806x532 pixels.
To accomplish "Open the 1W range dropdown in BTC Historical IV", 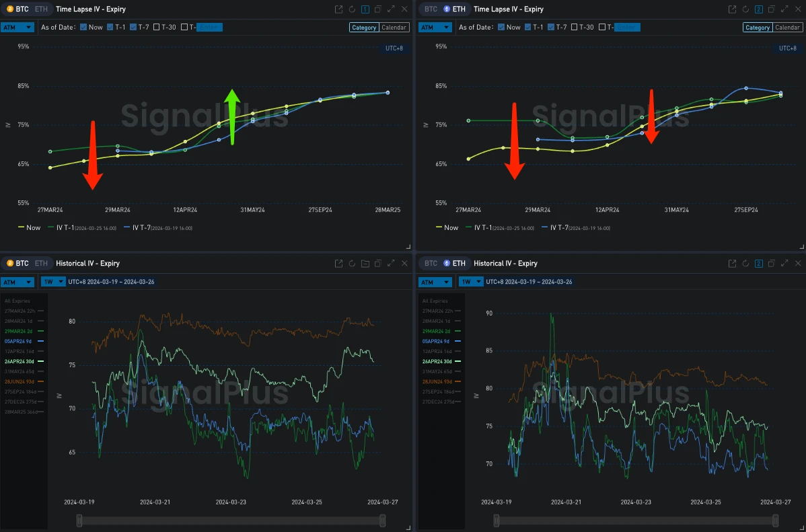I will [x=54, y=282].
